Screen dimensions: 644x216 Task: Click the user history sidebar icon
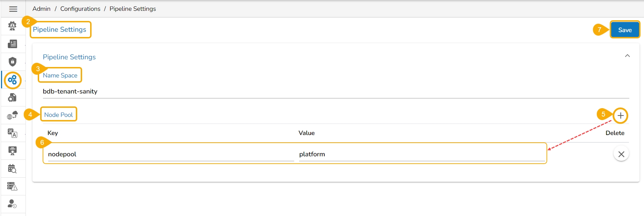coord(12,204)
